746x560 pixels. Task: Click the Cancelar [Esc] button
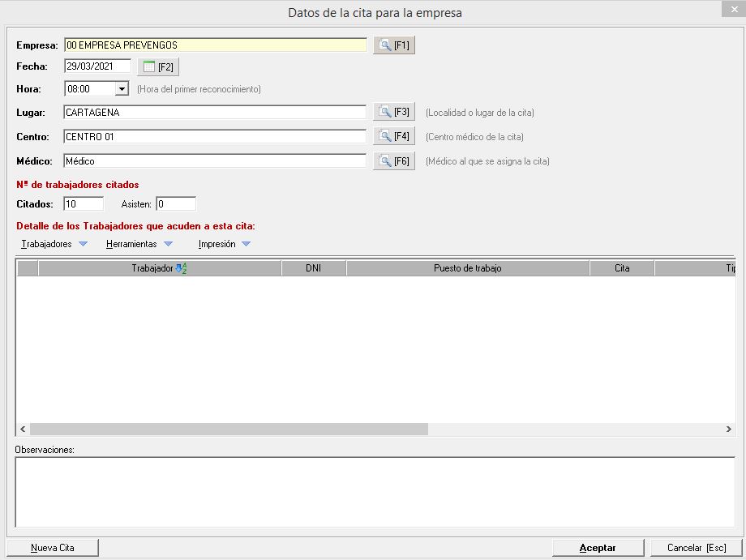coord(696,548)
